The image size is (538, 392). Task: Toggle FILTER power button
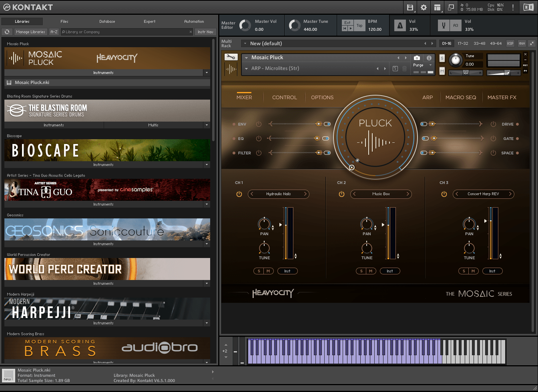coord(259,153)
